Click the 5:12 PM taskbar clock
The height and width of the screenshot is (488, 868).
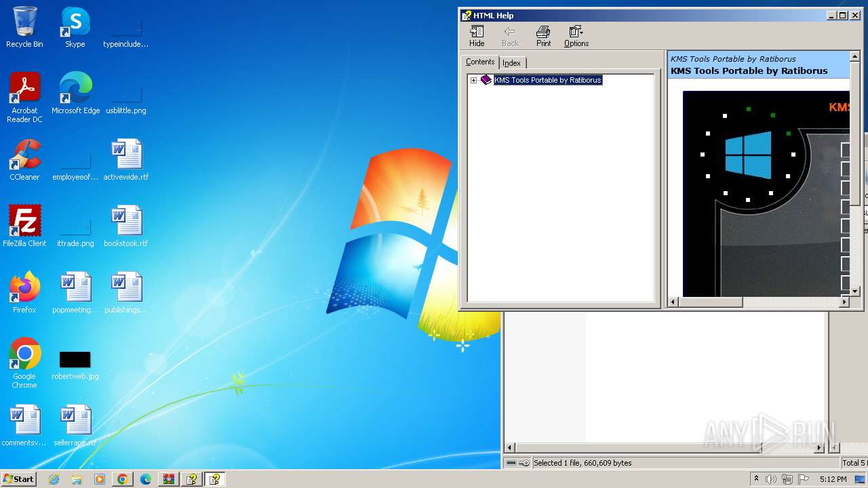(833, 479)
